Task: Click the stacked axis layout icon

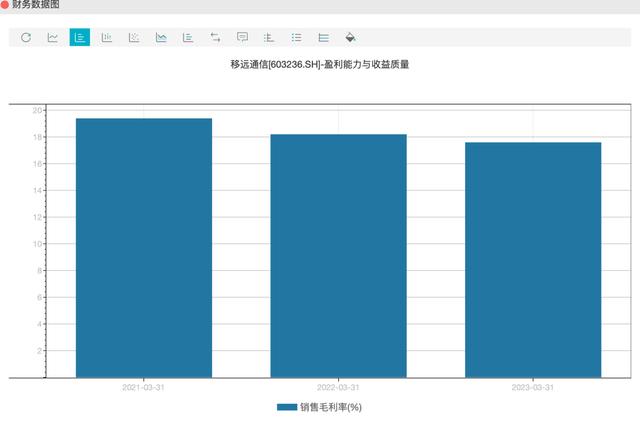Action: pos(269,38)
